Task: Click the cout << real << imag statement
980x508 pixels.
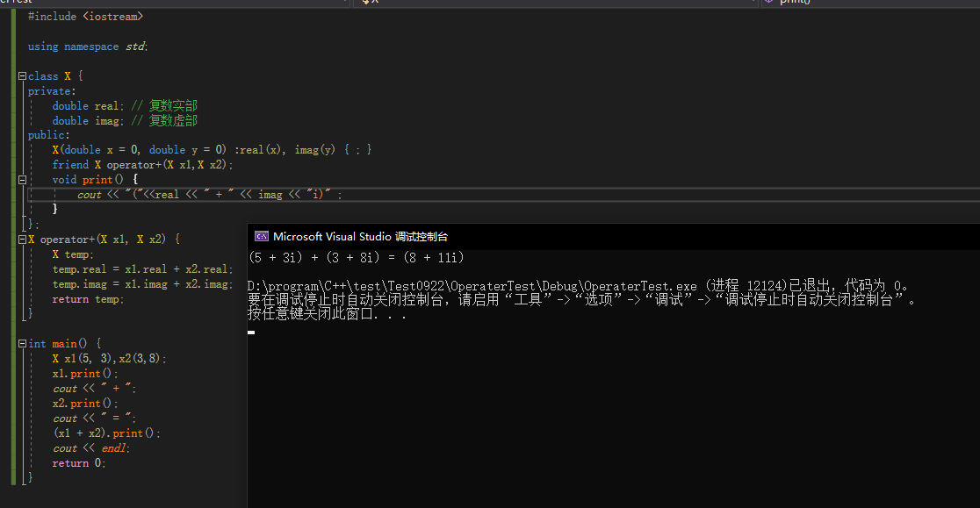Action: 209,195
